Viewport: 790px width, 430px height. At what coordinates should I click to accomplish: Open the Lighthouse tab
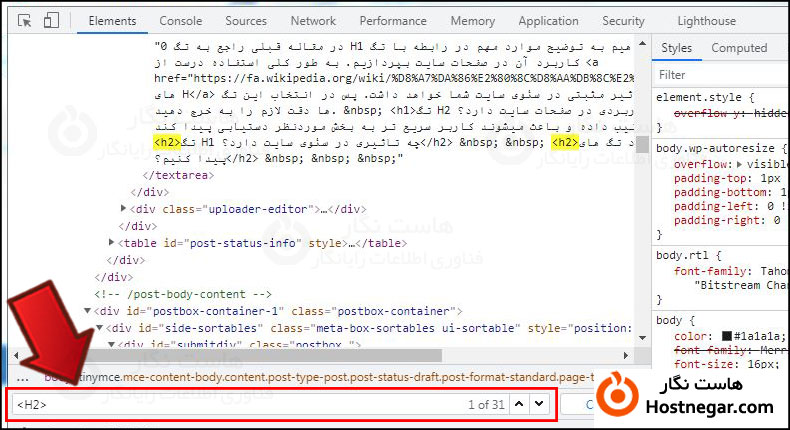706,21
